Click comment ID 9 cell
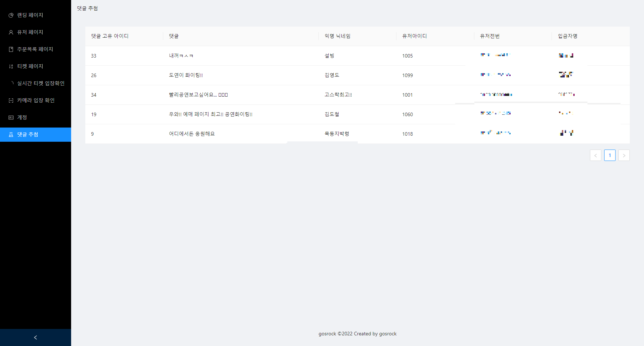This screenshot has height=346, width=644. tap(124, 134)
